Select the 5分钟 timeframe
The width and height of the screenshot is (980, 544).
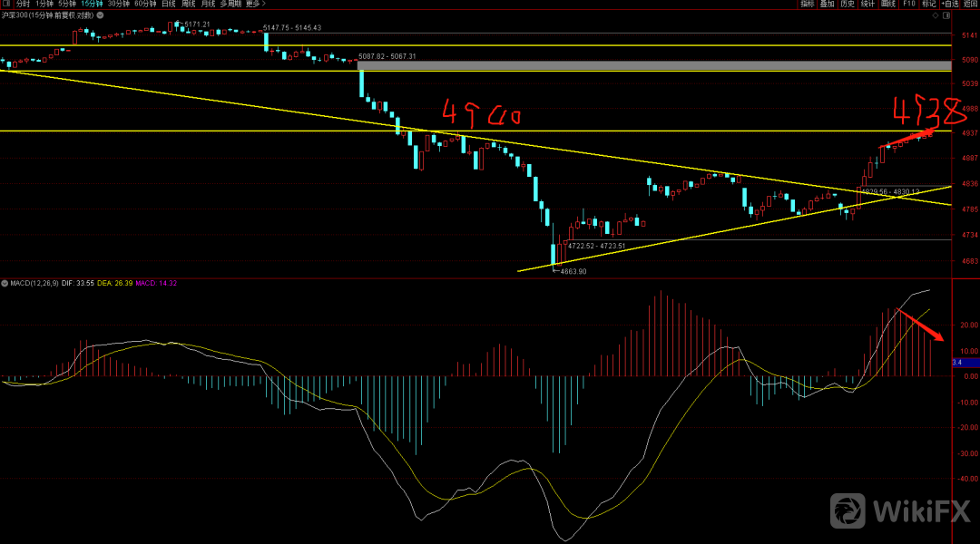click(68, 5)
